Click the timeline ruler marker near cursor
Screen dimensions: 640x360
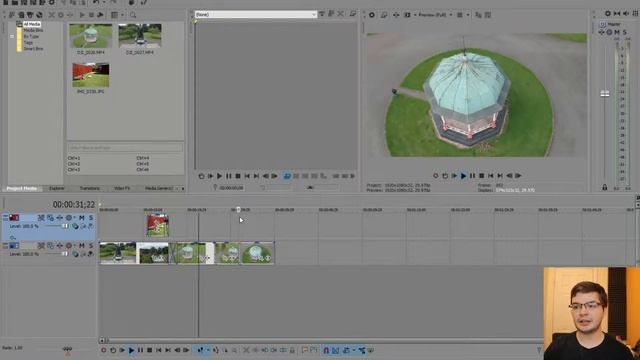click(238, 210)
